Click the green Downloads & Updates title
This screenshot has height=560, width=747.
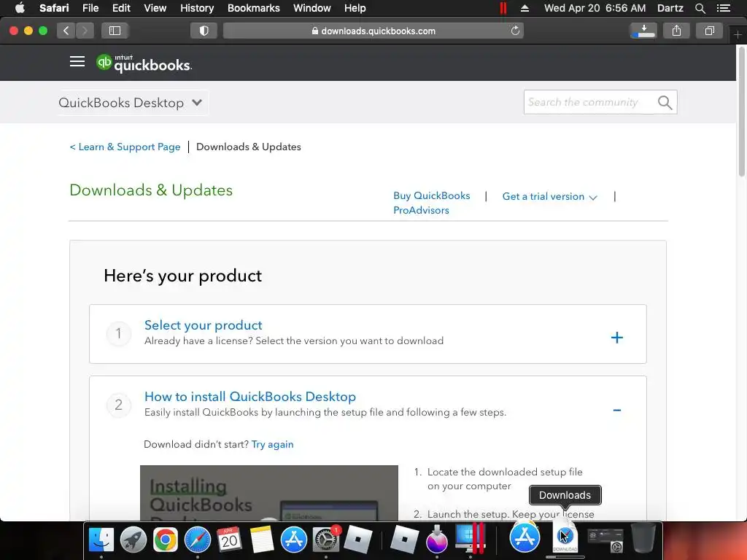(151, 190)
